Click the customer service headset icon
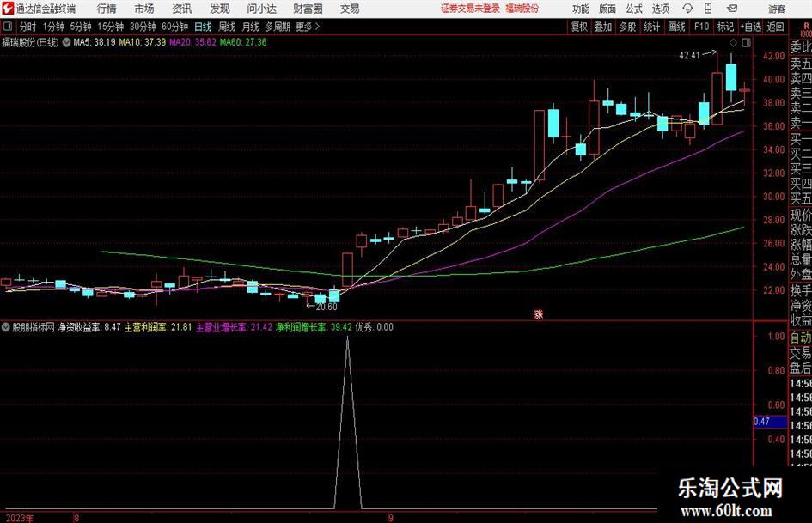Screen dimensions: 812x523 click(687, 9)
